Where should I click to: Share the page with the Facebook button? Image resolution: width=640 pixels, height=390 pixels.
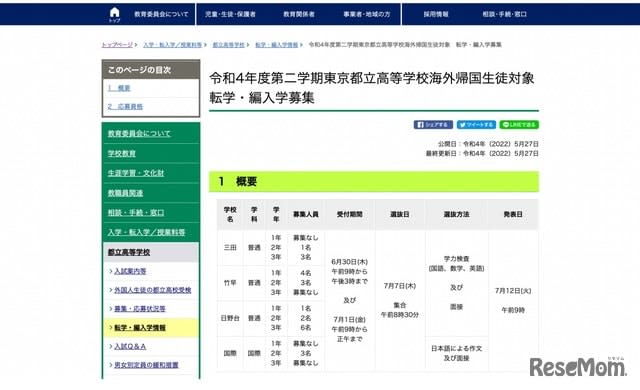tap(433, 125)
